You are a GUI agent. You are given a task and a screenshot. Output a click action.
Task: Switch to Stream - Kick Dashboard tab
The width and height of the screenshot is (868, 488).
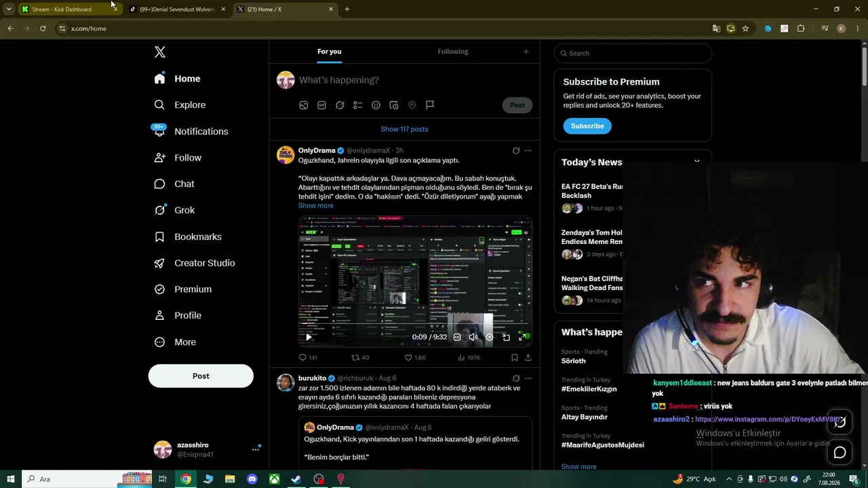click(62, 9)
